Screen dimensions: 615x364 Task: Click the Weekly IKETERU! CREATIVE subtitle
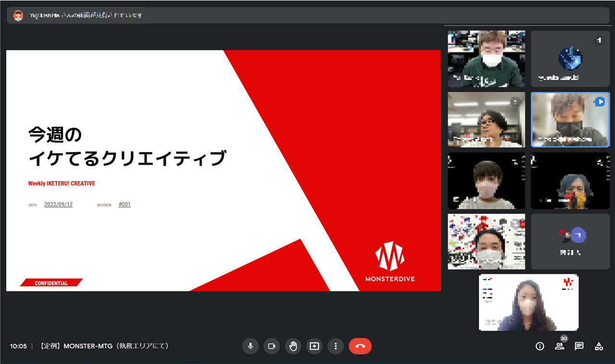click(61, 183)
